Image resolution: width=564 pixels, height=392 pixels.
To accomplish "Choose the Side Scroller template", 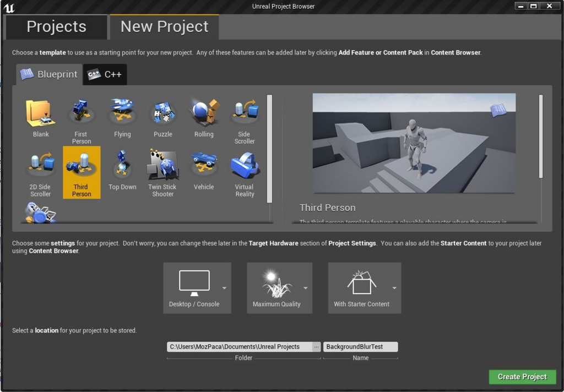I will pyautogui.click(x=245, y=120).
